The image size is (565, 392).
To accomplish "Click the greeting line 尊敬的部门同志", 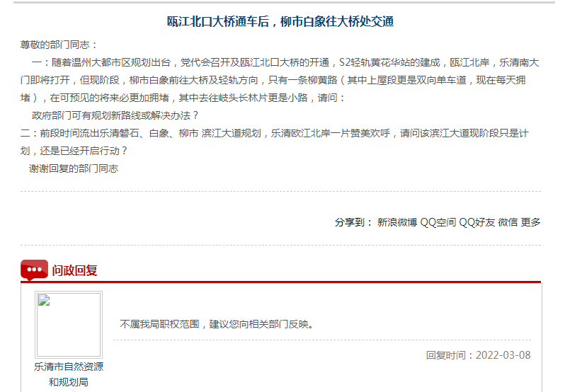I will 59,45.
